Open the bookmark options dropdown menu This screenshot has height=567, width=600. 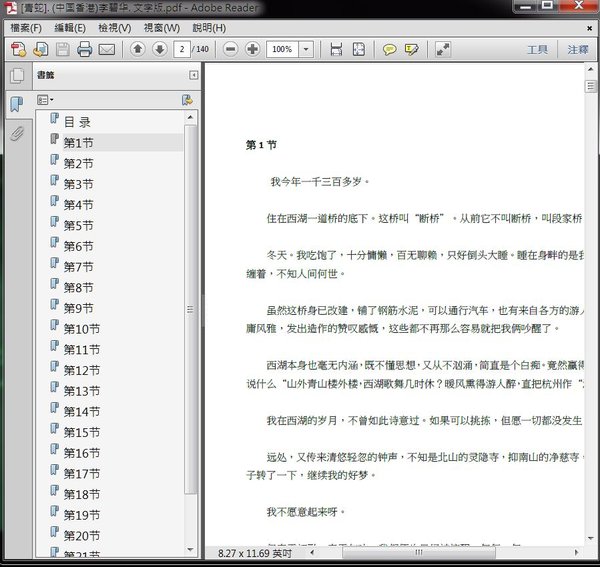click(x=45, y=100)
